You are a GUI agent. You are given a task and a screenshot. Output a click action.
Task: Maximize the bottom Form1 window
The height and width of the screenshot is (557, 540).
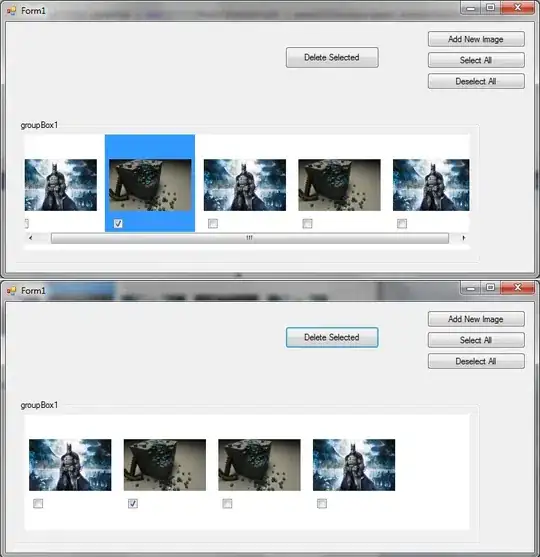click(491, 288)
